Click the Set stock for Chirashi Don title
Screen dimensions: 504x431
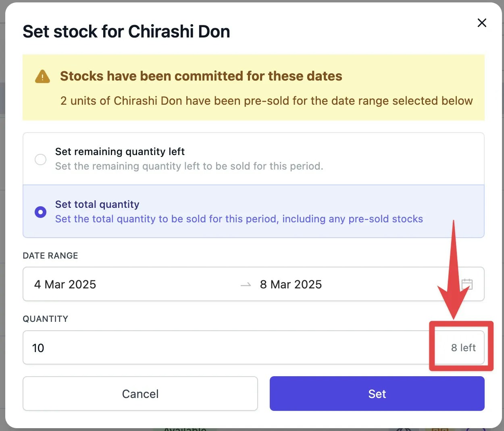[x=126, y=31]
